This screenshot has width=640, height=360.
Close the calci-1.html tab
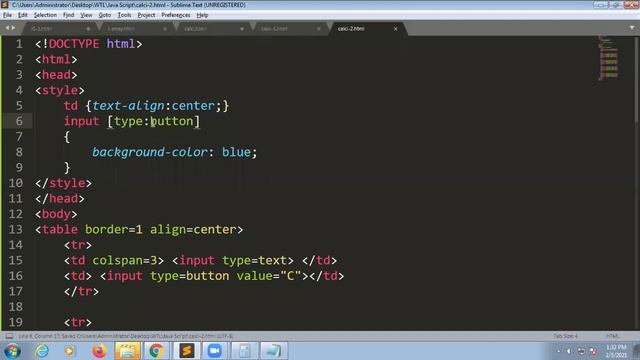point(318,29)
